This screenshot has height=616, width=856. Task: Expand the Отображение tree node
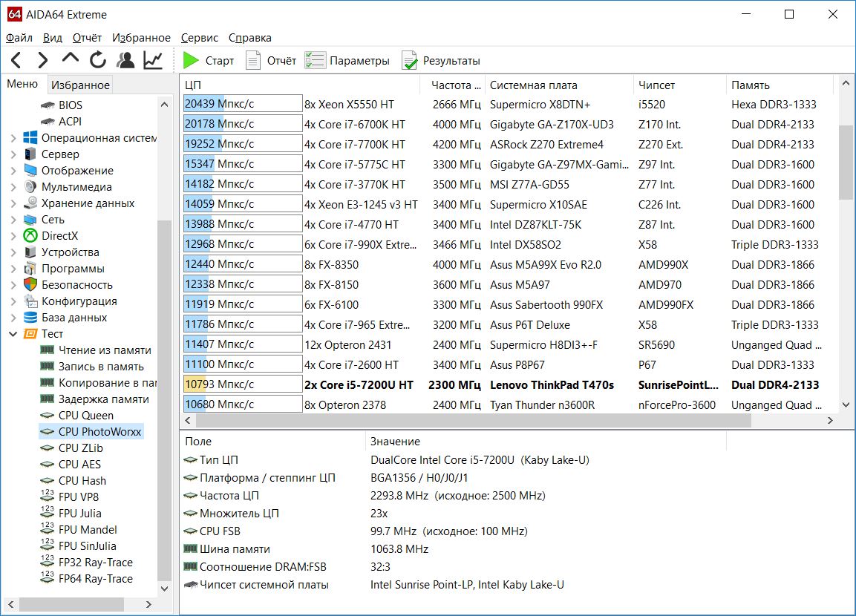click(x=13, y=171)
